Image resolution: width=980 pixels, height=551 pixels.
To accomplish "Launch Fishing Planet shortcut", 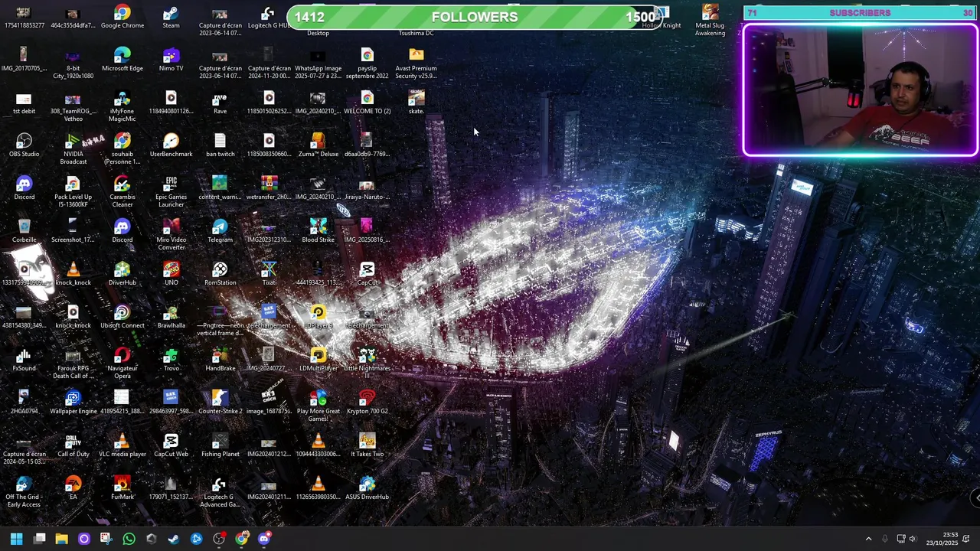I will [x=220, y=446].
